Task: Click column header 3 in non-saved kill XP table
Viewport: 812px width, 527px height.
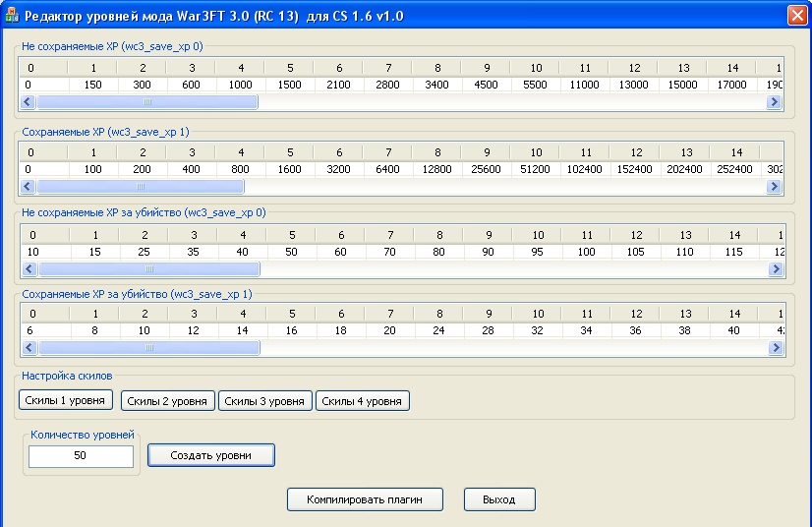Action: [x=194, y=235]
